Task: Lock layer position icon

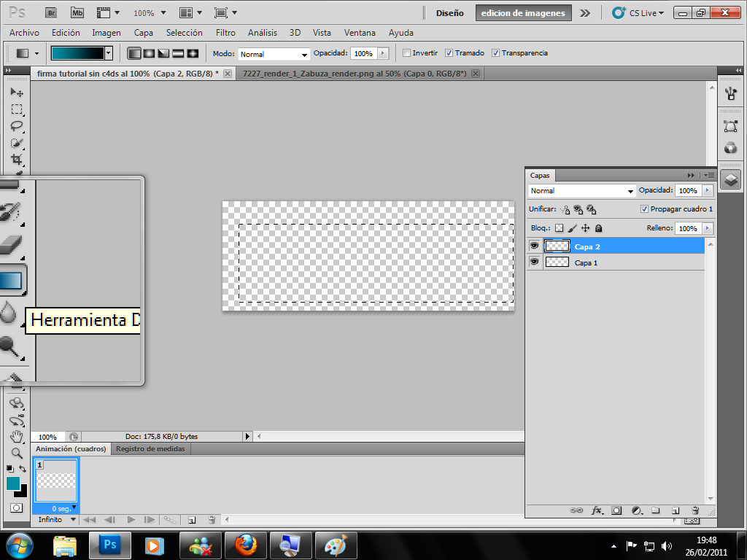Action: tap(586, 228)
